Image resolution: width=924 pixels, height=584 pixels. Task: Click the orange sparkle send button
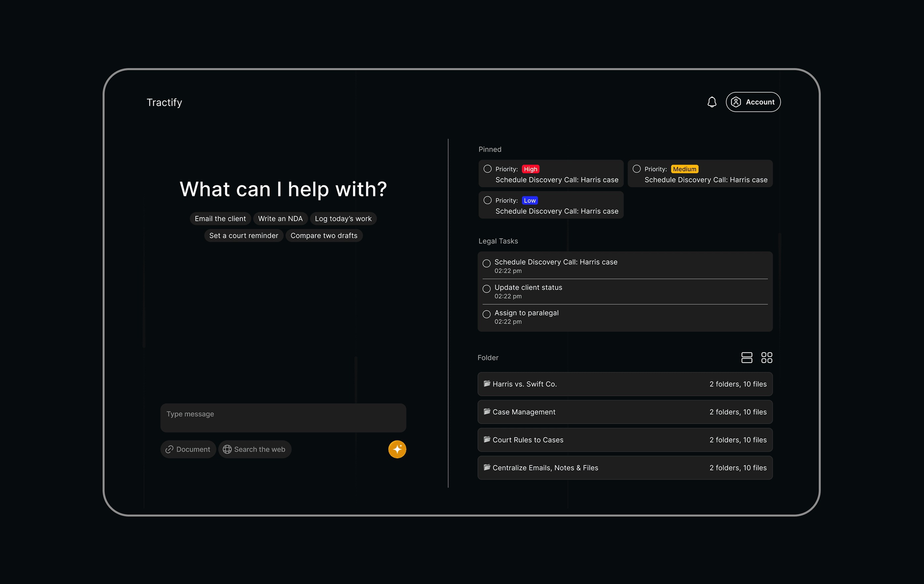[x=397, y=449]
